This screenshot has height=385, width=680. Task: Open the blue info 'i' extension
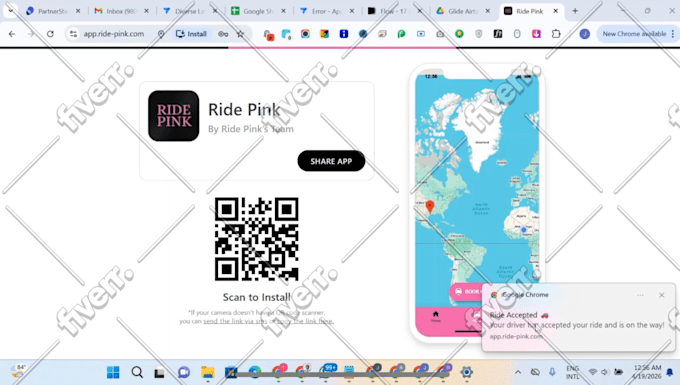coord(344,34)
